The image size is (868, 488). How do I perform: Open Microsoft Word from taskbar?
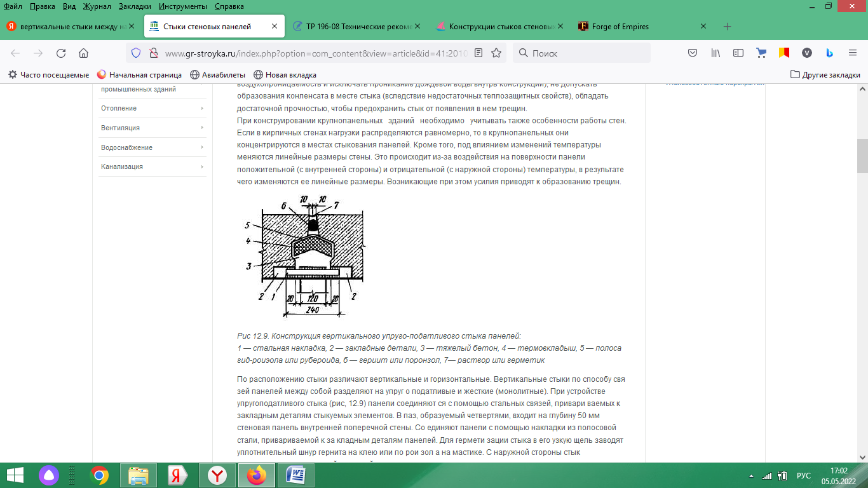click(296, 475)
